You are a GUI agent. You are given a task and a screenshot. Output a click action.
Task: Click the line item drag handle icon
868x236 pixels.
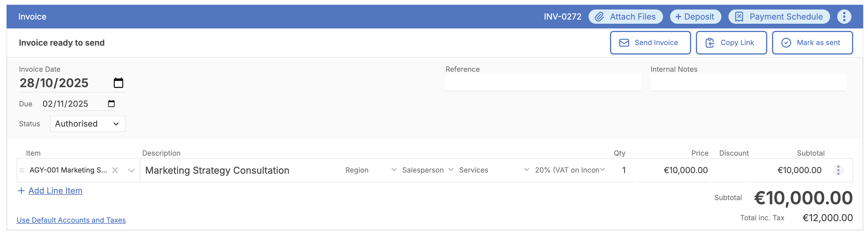pyautogui.click(x=22, y=170)
